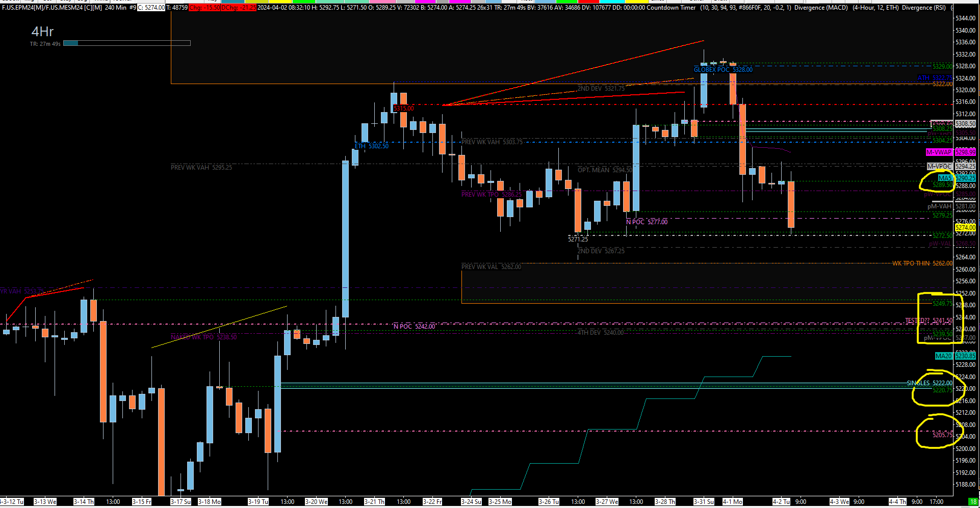Click the F.US.EPM24 symbol header text

51,8
